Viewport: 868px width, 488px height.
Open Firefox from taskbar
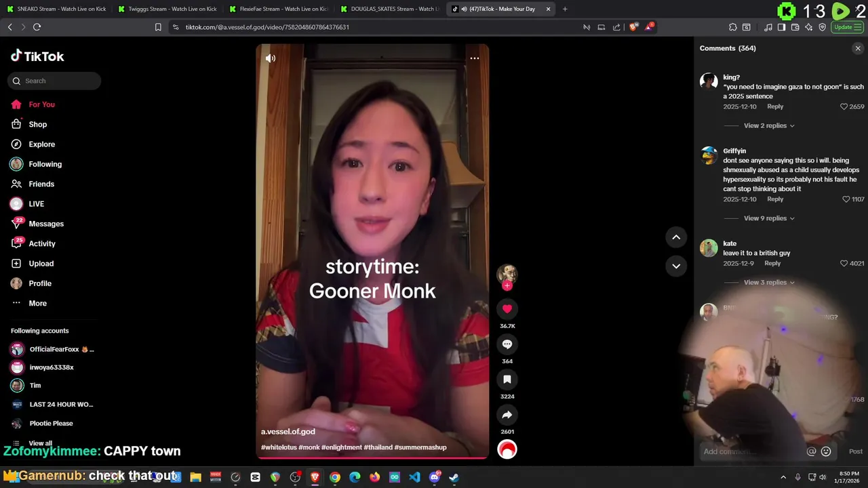click(x=375, y=477)
